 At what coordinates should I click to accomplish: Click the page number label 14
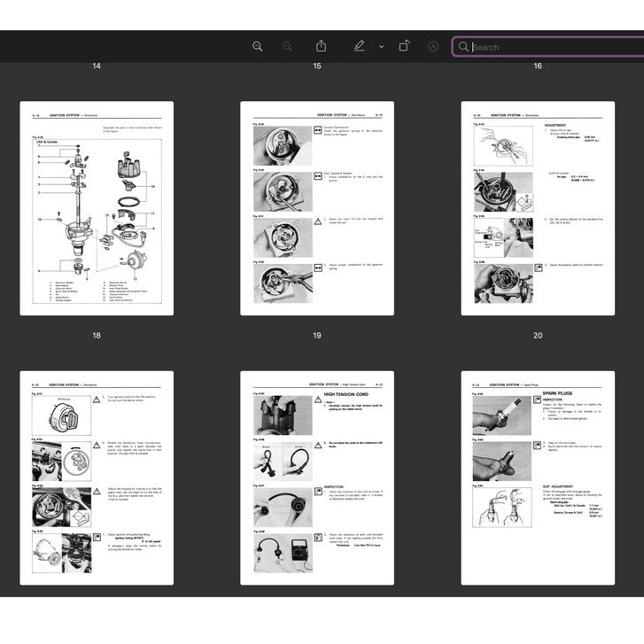tap(97, 66)
